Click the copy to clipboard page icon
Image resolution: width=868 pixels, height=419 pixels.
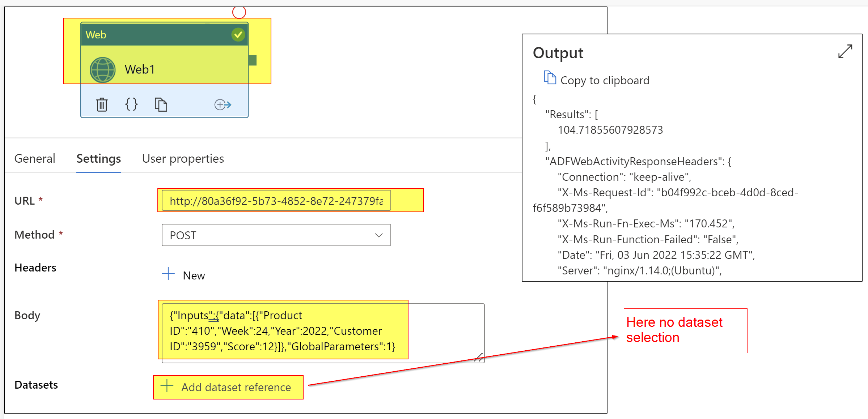(550, 78)
